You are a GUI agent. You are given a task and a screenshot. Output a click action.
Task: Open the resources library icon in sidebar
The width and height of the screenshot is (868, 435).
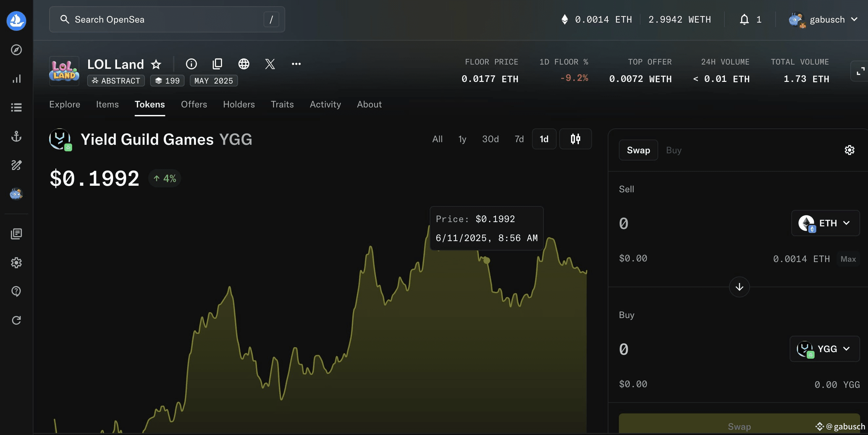point(16,234)
